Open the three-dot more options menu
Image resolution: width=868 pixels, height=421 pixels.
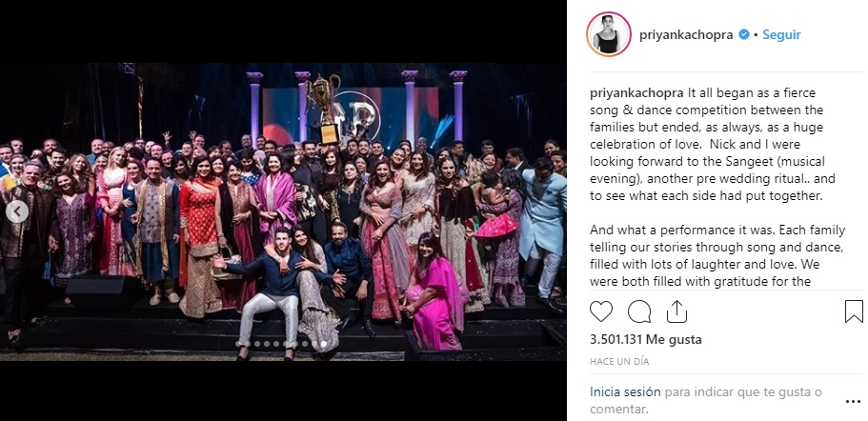[x=853, y=402]
